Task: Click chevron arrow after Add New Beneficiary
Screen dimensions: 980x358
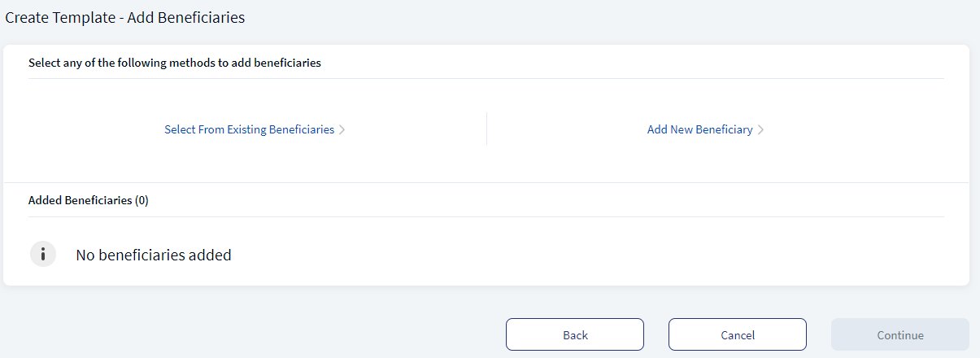Action: click(x=760, y=129)
